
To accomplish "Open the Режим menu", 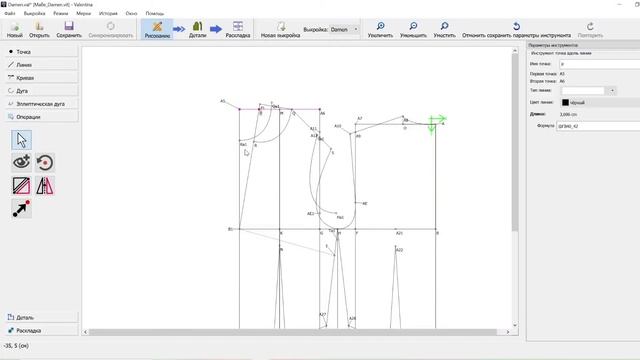I will pos(61,13).
